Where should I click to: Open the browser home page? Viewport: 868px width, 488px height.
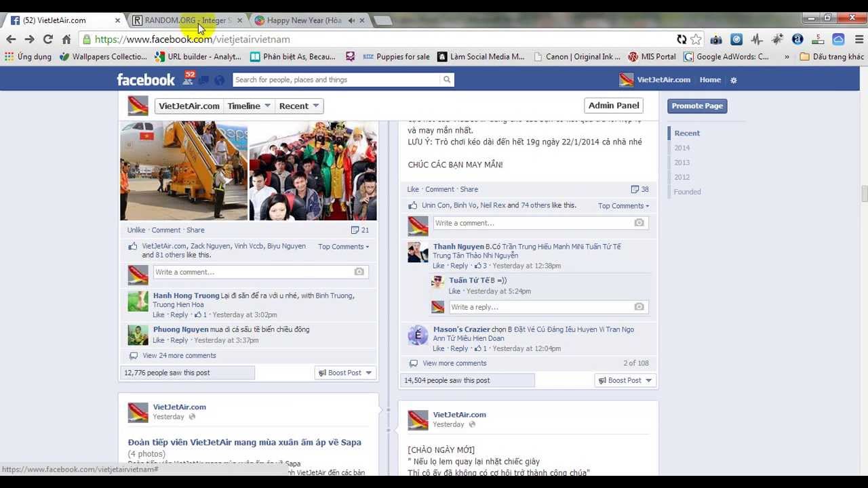pyautogui.click(x=66, y=39)
